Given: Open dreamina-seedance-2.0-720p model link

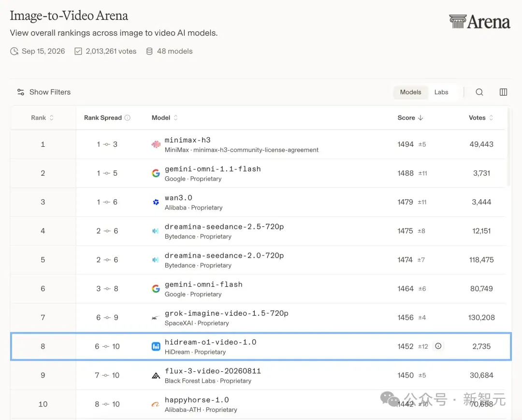Looking at the screenshot, I should (224, 256).
